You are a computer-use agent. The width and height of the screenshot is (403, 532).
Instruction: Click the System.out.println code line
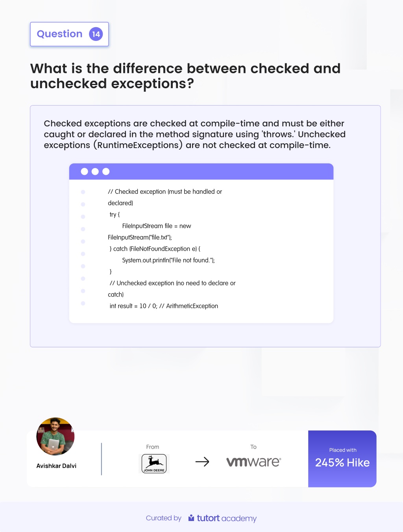point(168,260)
